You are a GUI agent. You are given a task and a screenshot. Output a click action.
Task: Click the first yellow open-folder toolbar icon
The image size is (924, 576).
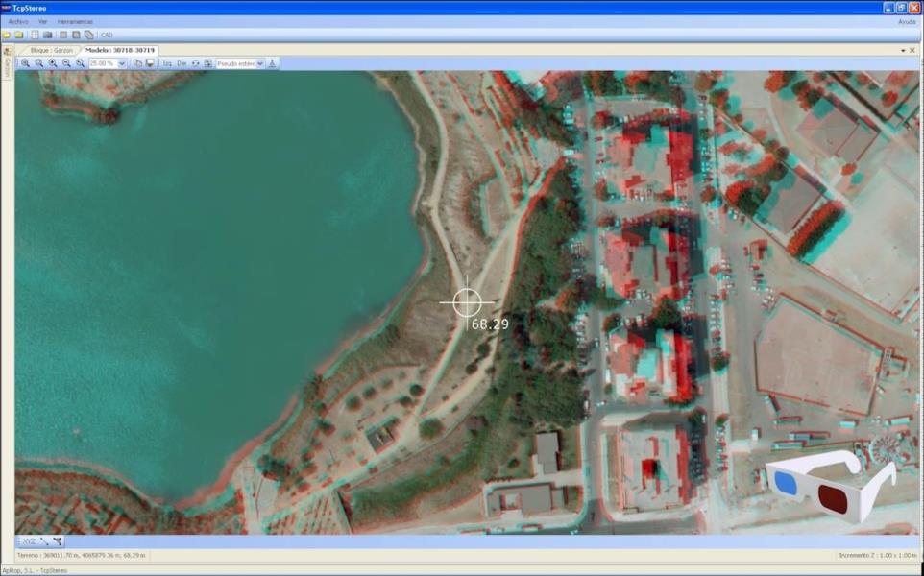7,35
